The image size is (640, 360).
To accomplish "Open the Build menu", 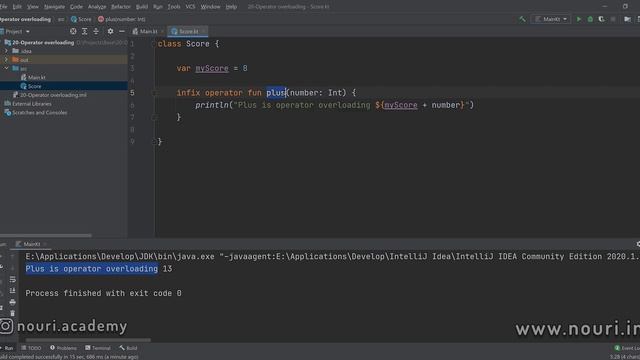I will pyautogui.click(x=142, y=7).
